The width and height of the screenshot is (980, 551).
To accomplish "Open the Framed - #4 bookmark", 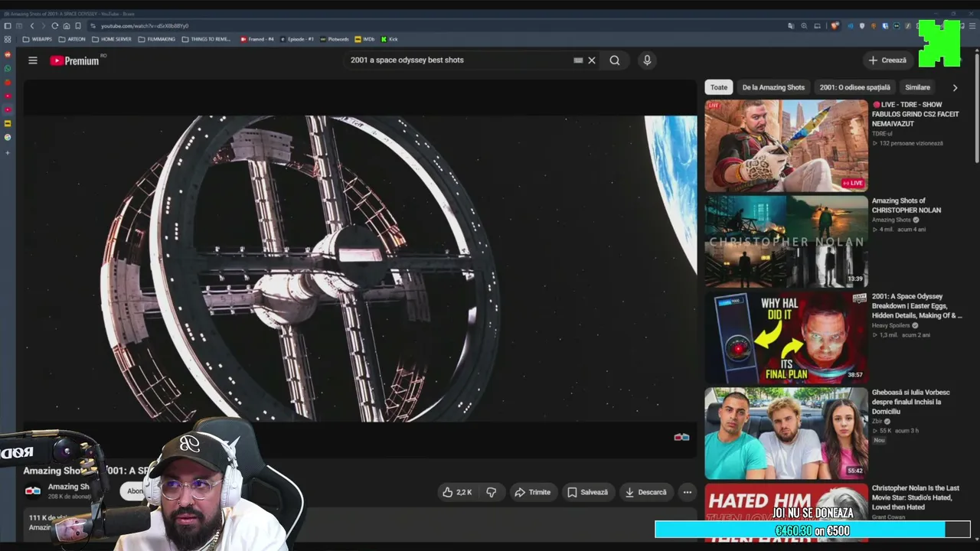I will click(x=257, y=39).
